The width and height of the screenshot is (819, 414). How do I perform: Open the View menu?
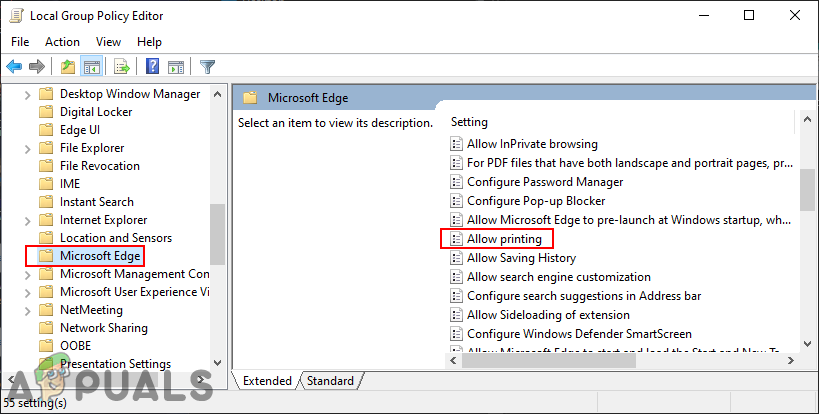(108, 42)
